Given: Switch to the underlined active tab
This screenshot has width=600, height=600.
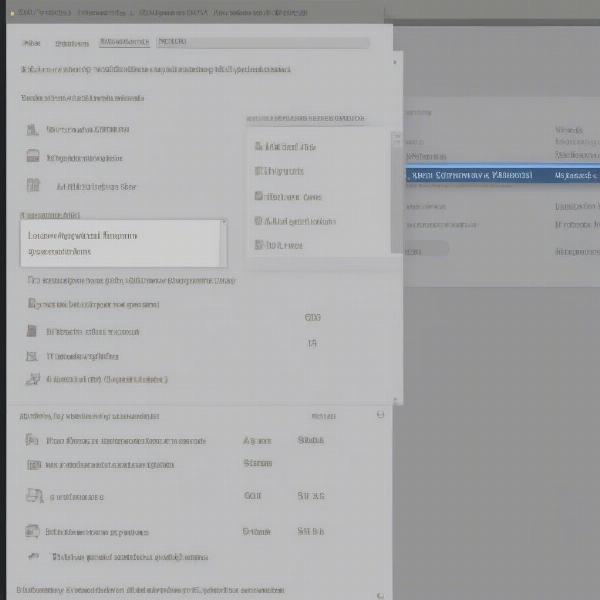Looking at the screenshot, I should tap(124, 42).
